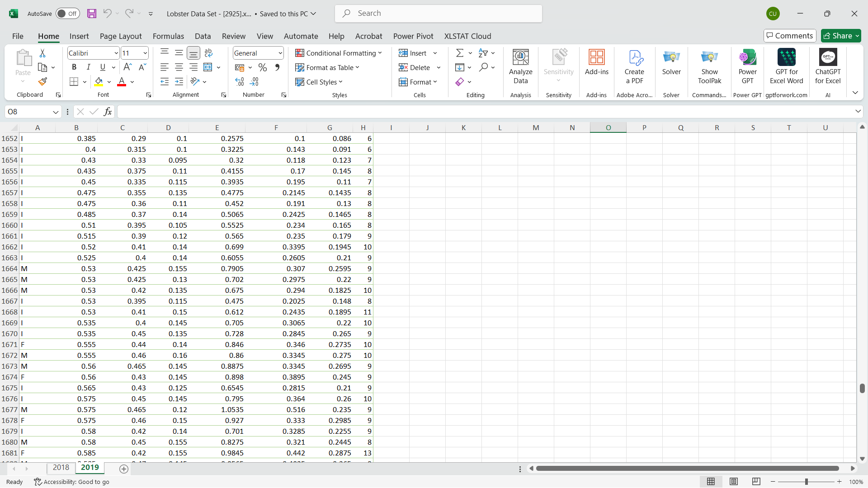Open the Formulas ribbon tab
Viewport: 868px width, 488px height.
click(x=168, y=36)
